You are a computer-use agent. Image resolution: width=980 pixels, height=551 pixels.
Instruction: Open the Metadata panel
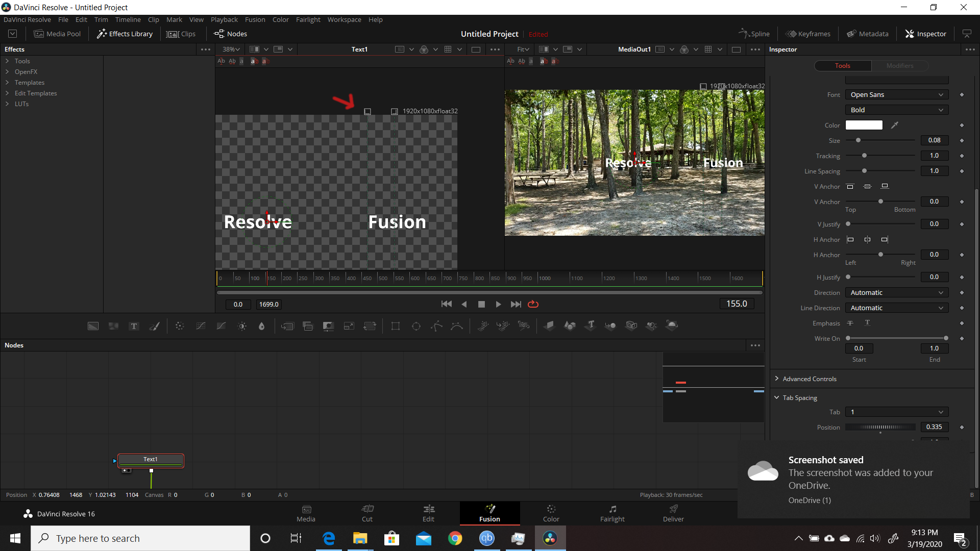868,34
